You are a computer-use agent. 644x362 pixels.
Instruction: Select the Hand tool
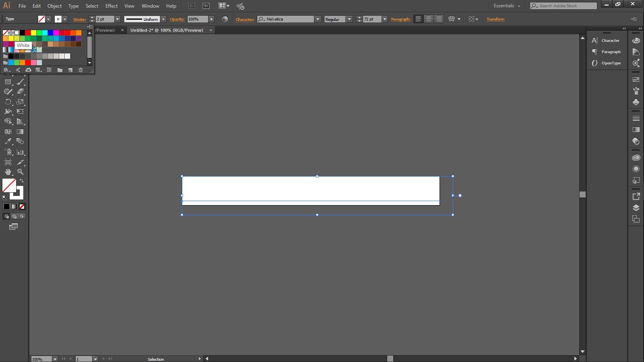[8, 171]
